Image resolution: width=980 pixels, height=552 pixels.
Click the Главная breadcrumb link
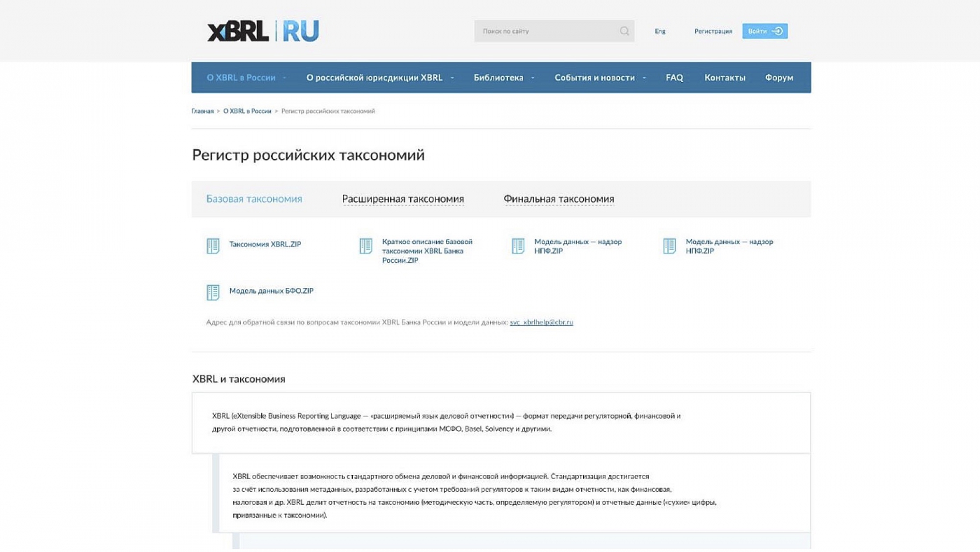[x=202, y=111]
